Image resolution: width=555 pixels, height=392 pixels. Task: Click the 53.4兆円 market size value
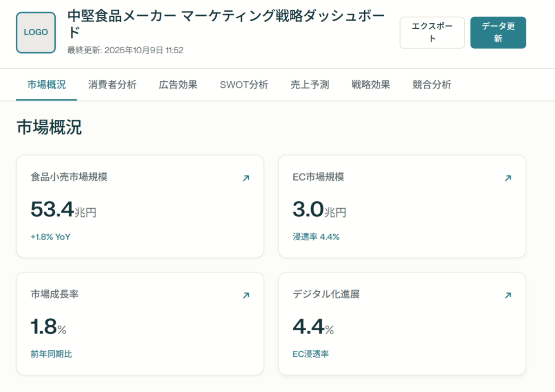click(63, 210)
